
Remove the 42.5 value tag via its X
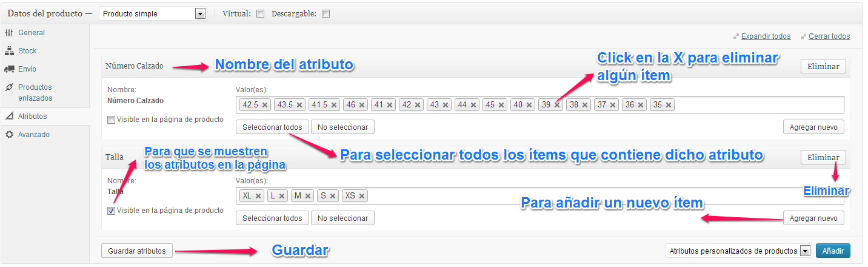coord(264,105)
